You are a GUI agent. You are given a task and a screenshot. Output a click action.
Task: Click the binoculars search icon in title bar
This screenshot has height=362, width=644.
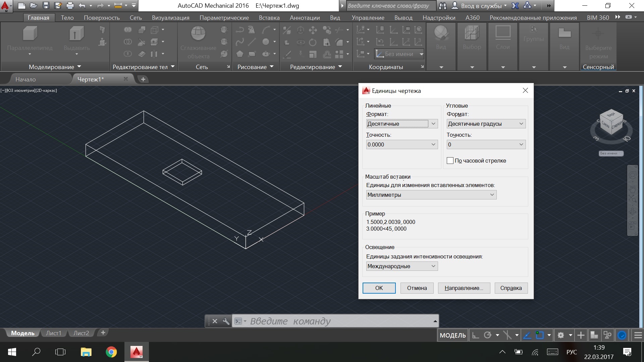pos(443,6)
